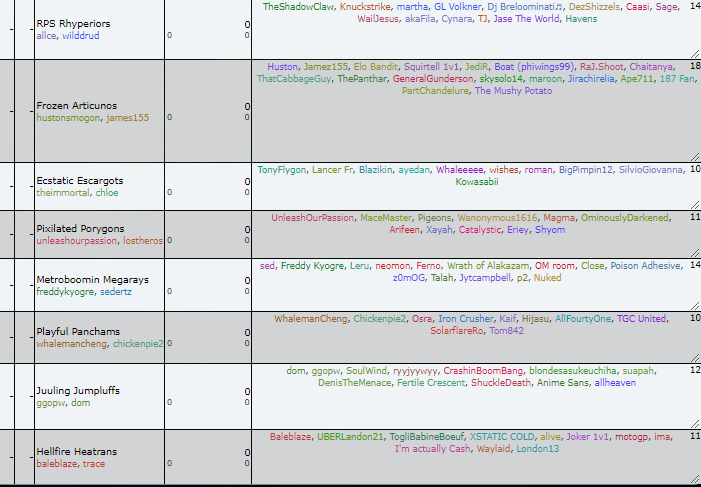Select manager hustonsmogon
701x487 pixels.
[68, 118]
